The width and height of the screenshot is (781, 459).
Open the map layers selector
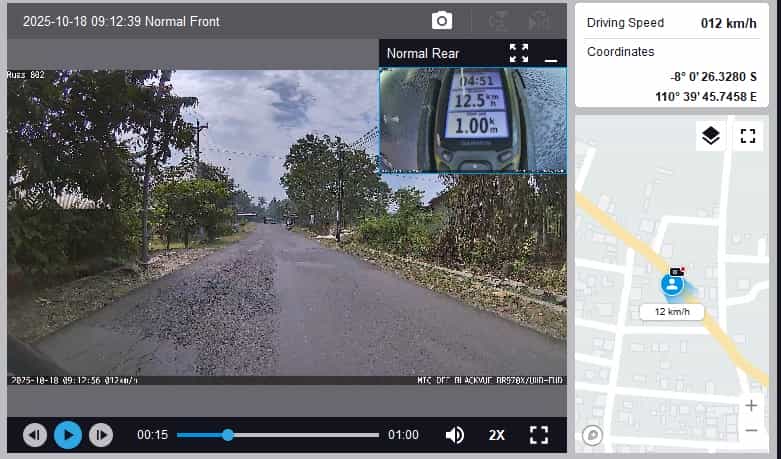coord(711,136)
